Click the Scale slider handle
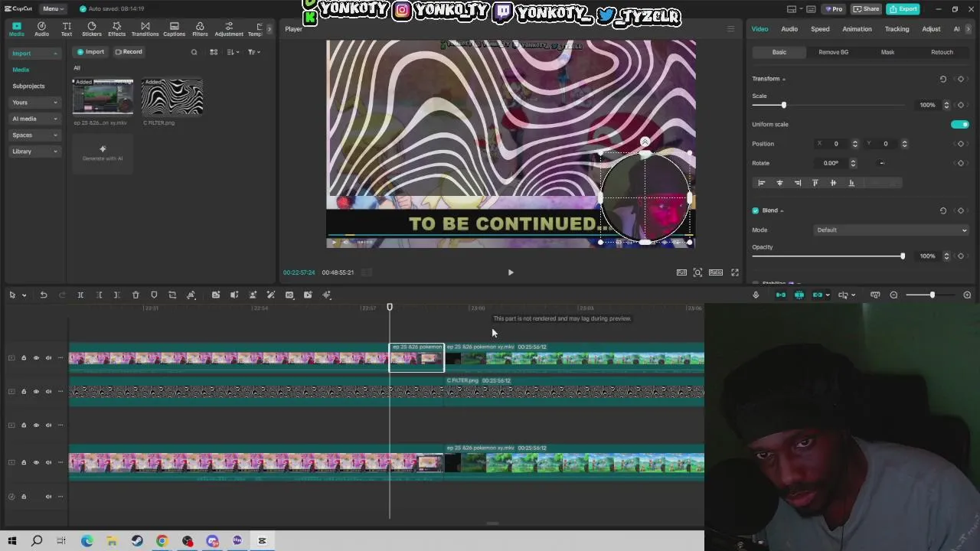980x551 pixels. pos(783,105)
